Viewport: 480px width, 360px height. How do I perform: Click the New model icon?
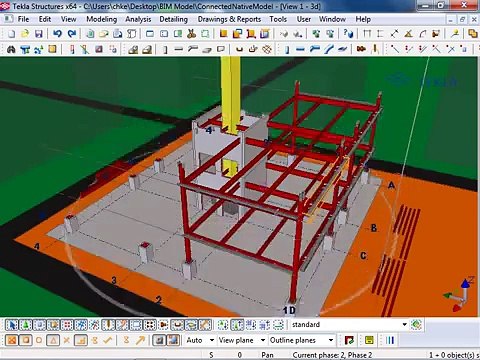[11, 33]
